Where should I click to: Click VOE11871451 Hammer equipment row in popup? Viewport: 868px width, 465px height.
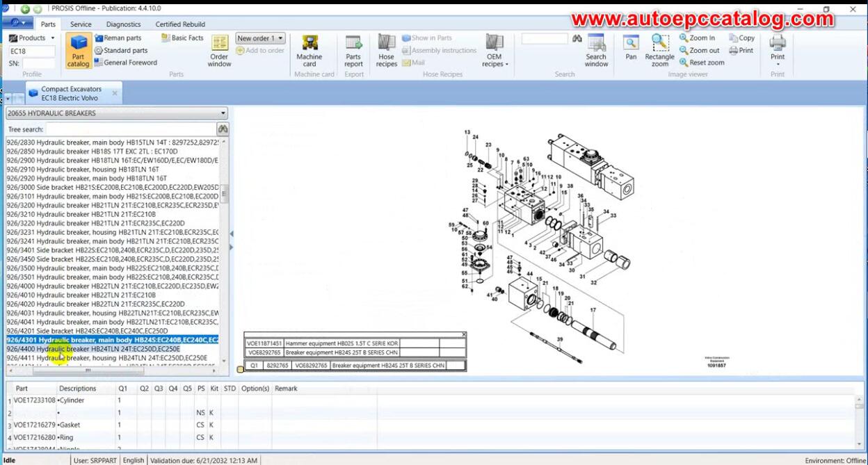point(355,343)
